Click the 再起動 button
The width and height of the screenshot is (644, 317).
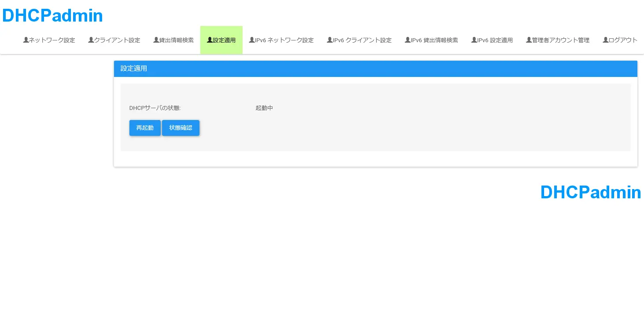pos(145,128)
